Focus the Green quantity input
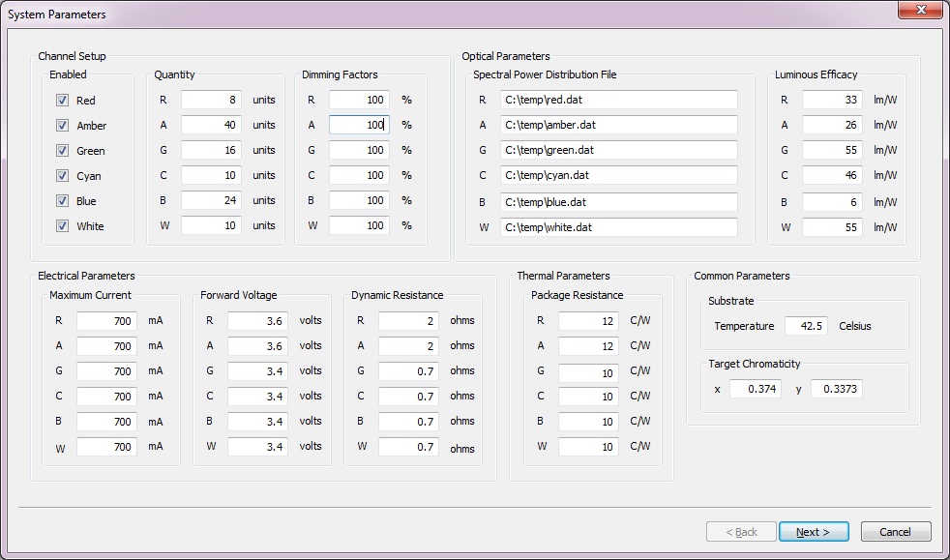 tap(211, 150)
